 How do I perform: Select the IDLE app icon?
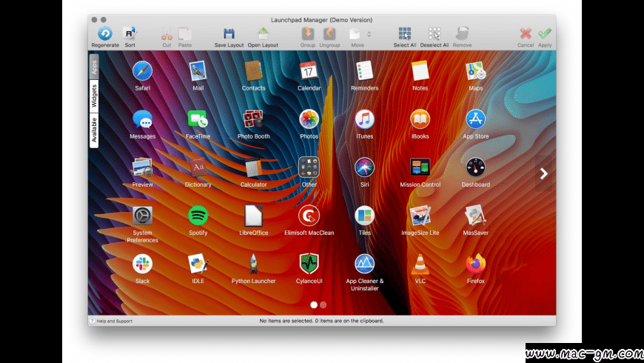coord(198,264)
